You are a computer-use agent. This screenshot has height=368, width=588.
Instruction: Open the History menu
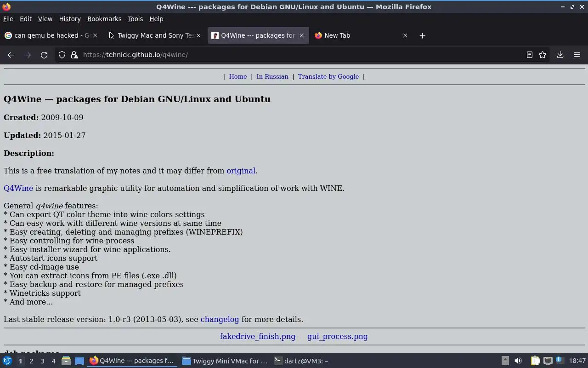click(x=70, y=19)
